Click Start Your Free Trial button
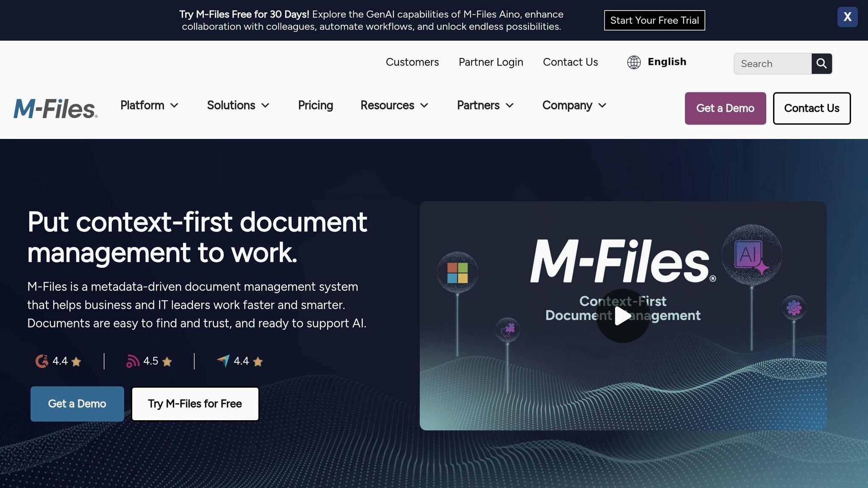The image size is (868, 488). (654, 20)
